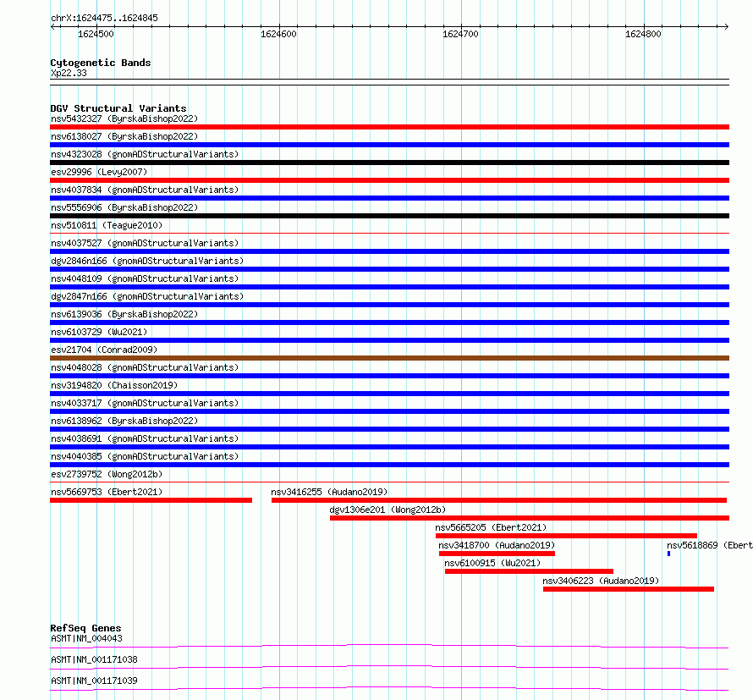Image resolution: width=753 pixels, height=700 pixels.
Task: Open the ASMT|NM_001171039 transcript
Action: [94, 681]
